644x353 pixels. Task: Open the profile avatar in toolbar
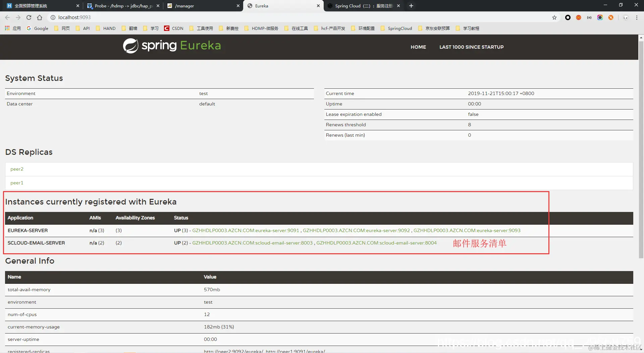(x=626, y=17)
